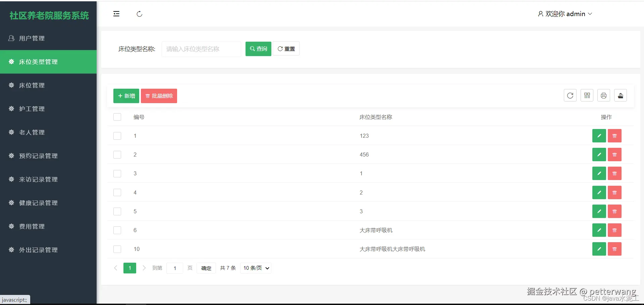
Task: Check the select-all checkbox in table header
Action: [117, 117]
